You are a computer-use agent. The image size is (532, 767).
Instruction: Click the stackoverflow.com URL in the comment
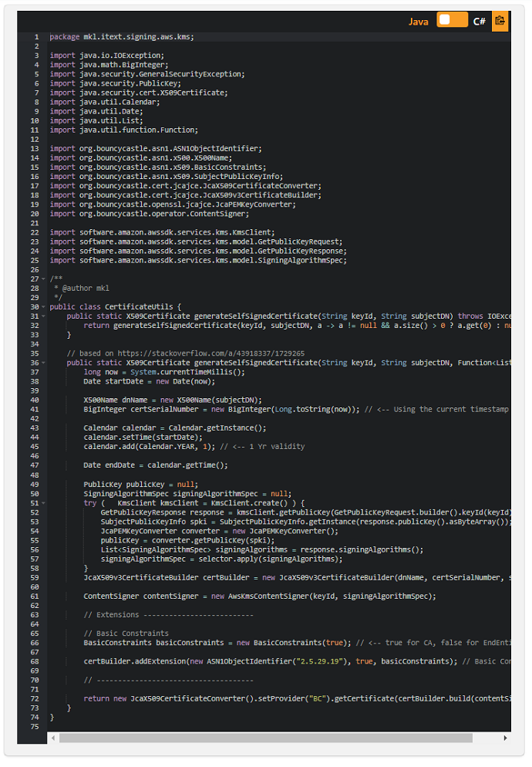point(210,353)
